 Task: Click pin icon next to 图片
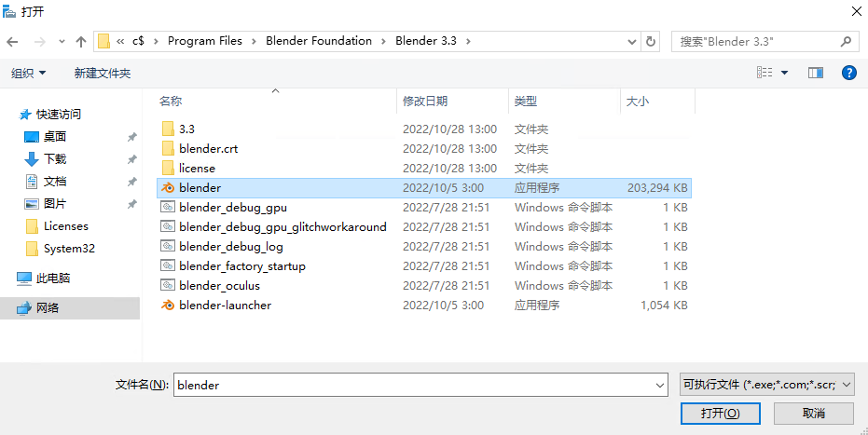pos(131,205)
